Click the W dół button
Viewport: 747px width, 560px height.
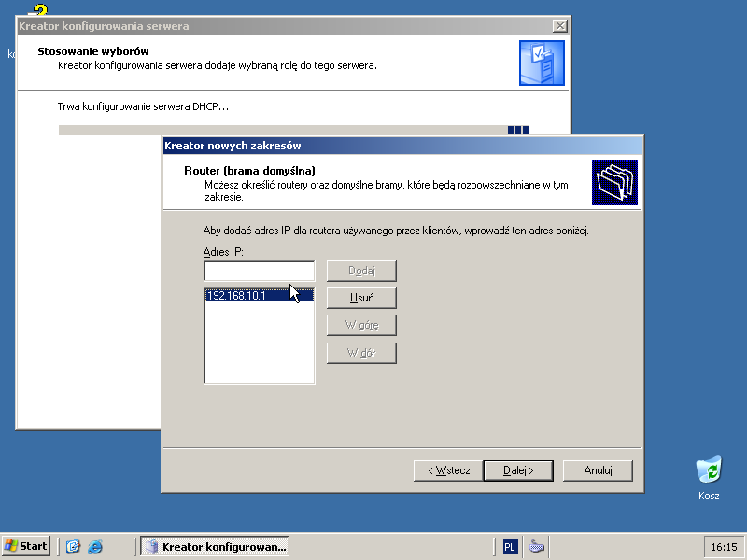point(361,353)
